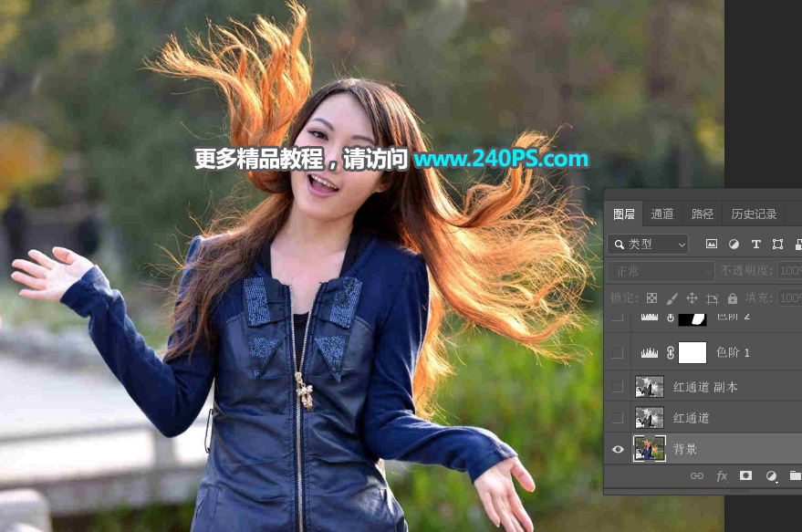The height and width of the screenshot is (532, 802).
Task: Click the type layer filter icon
Action: click(x=756, y=244)
